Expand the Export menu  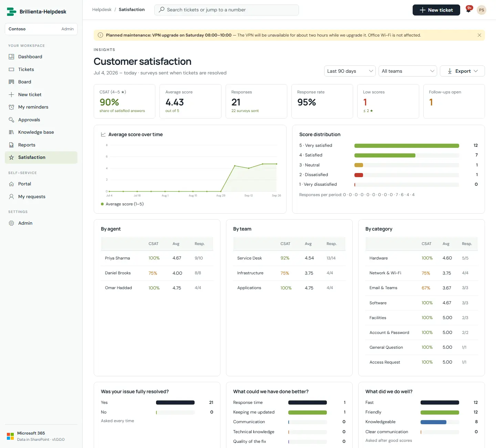coord(462,71)
